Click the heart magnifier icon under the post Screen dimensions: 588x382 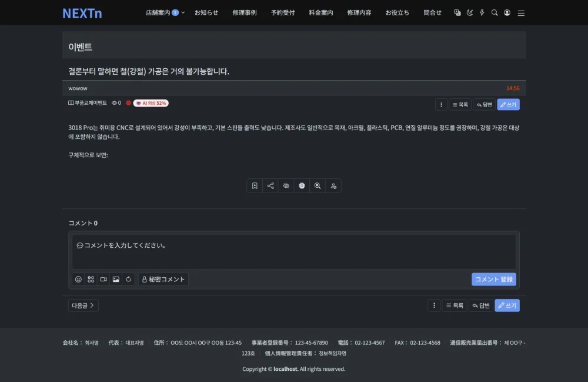(318, 186)
